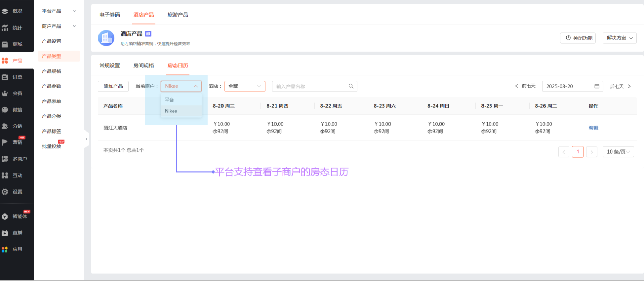644x282 pixels.
Task: Click the 2025-08-20 date field
Action: coord(573,86)
